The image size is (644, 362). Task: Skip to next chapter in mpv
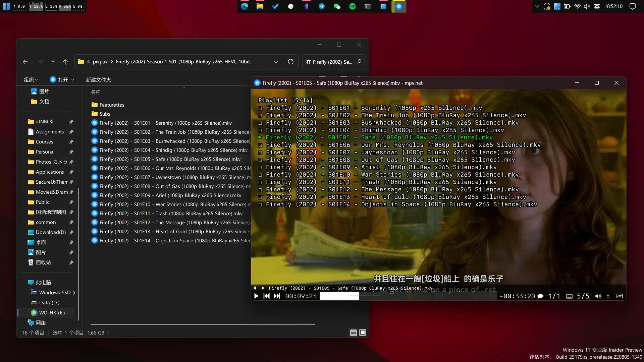[277, 296]
